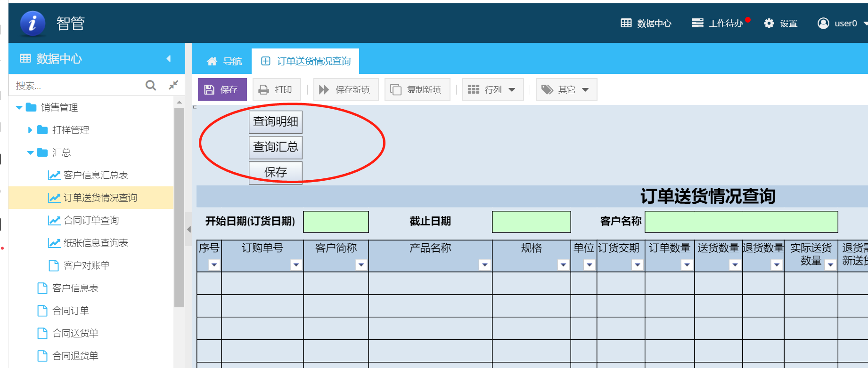The height and width of the screenshot is (368, 868).
Task: Open the 行列 dropdown menu
Action: (x=492, y=89)
